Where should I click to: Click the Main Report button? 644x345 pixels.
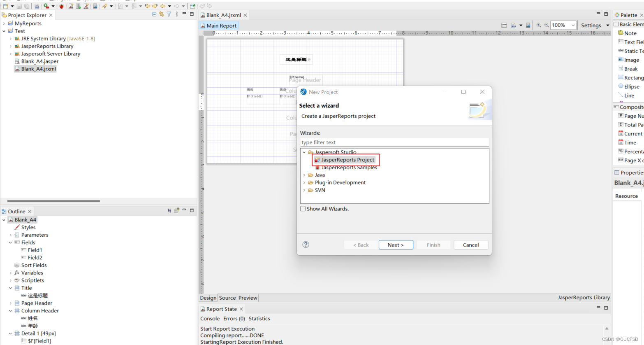coord(219,26)
